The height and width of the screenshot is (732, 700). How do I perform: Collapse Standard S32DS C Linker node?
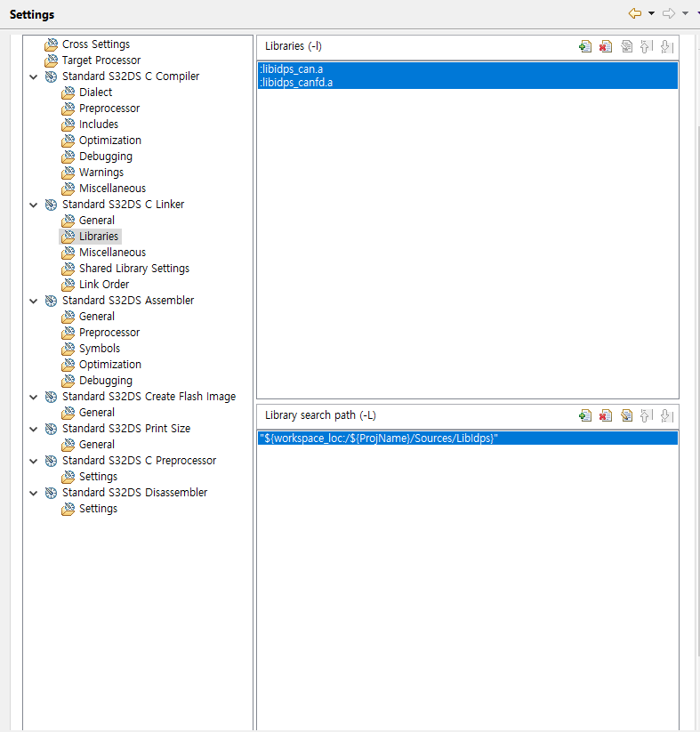coord(34,205)
